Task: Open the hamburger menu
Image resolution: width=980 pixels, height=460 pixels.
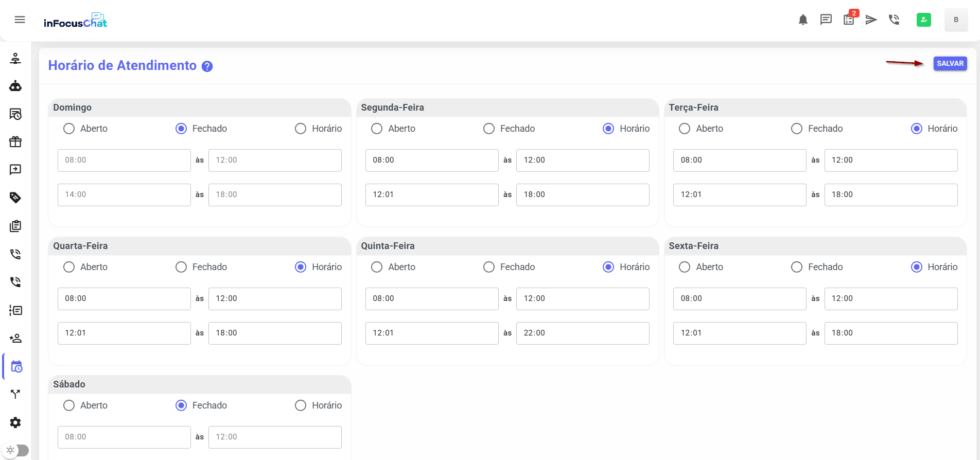Action: click(x=20, y=20)
